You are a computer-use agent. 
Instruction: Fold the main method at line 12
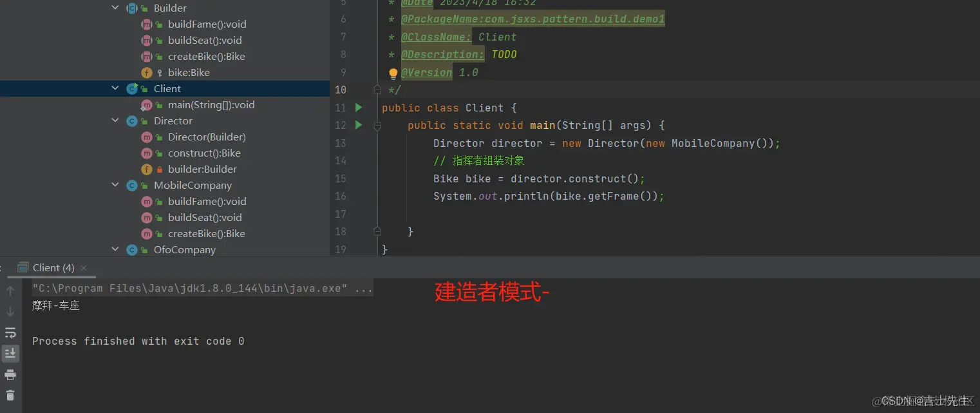tap(378, 125)
